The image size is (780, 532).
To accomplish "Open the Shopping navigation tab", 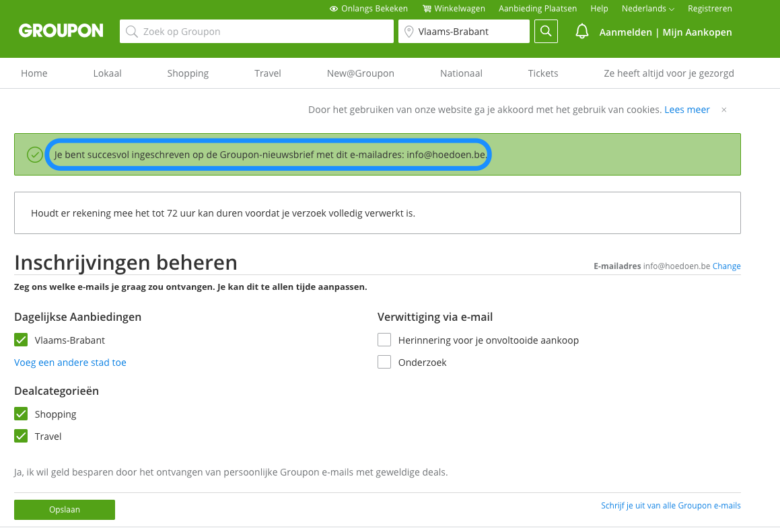I will (x=188, y=73).
